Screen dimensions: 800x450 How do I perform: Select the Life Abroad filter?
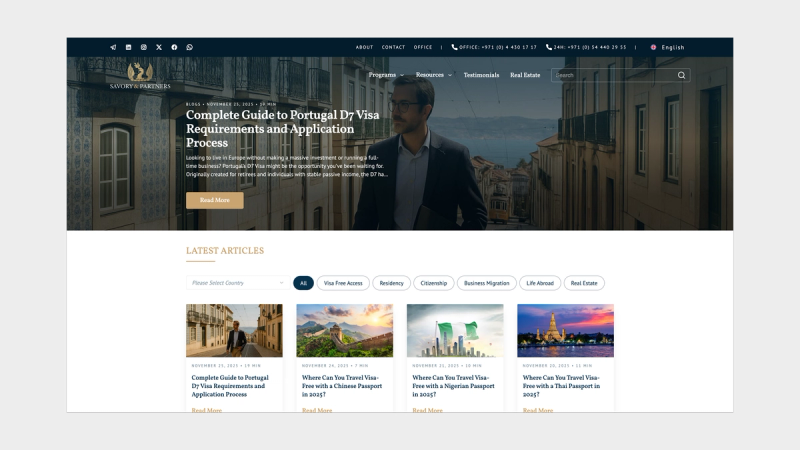540,283
